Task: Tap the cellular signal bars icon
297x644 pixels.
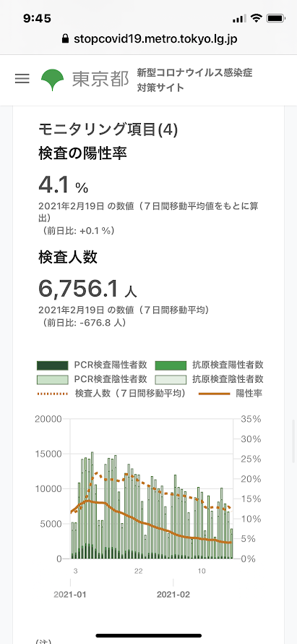Action: point(240,19)
